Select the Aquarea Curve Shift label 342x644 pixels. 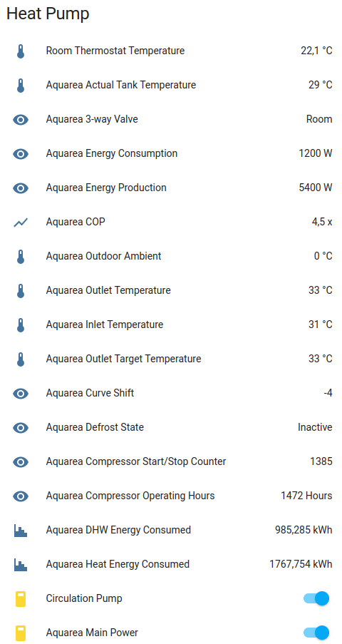90,393
